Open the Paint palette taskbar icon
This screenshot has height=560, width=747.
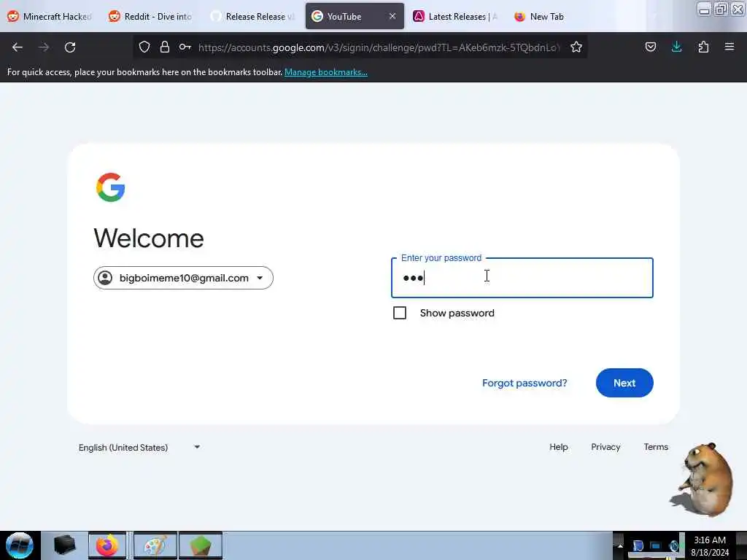(155, 545)
